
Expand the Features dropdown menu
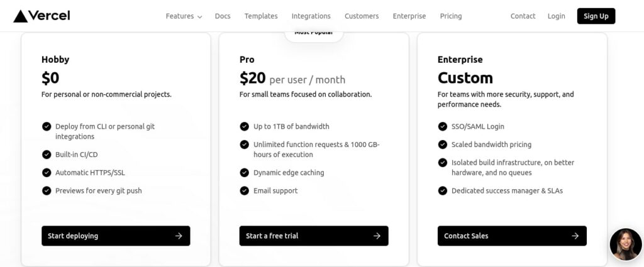click(x=184, y=16)
